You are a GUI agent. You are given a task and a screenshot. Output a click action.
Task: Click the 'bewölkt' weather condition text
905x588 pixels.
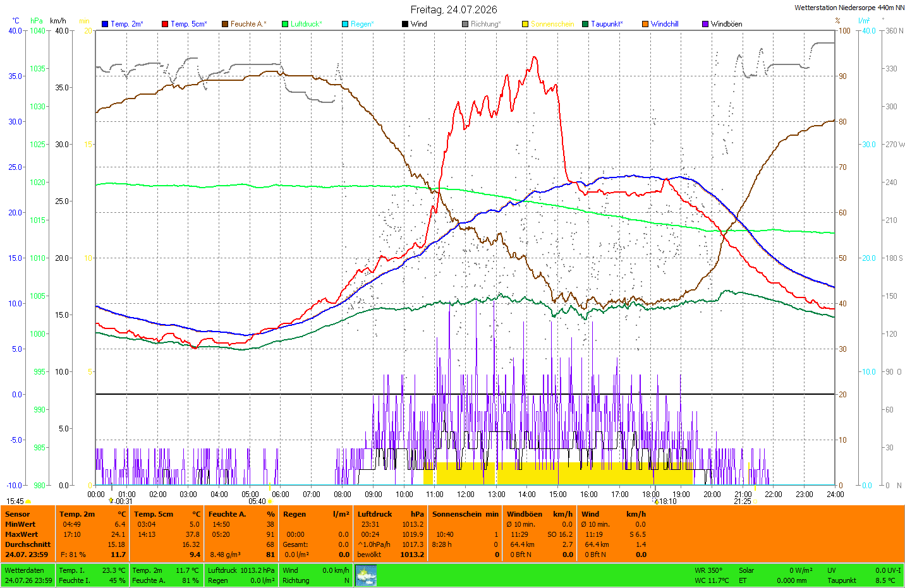[369, 555]
